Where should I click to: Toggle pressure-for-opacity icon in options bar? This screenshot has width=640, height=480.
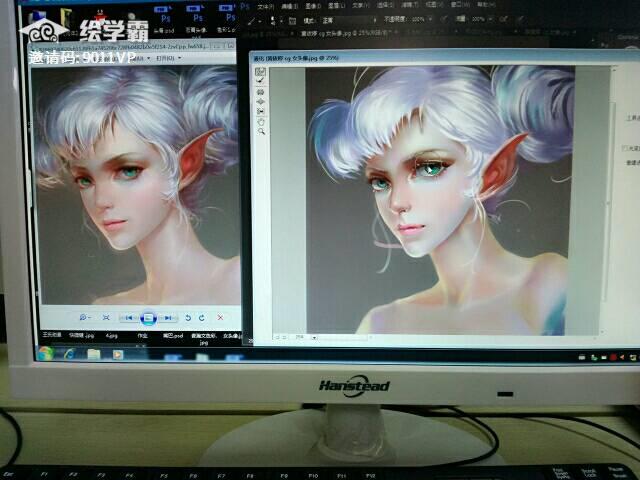pos(444,19)
